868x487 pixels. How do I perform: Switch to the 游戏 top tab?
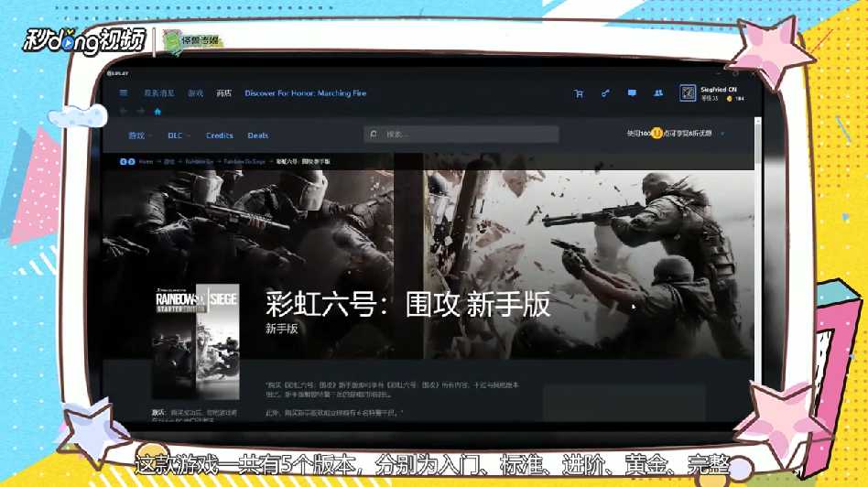(x=195, y=93)
